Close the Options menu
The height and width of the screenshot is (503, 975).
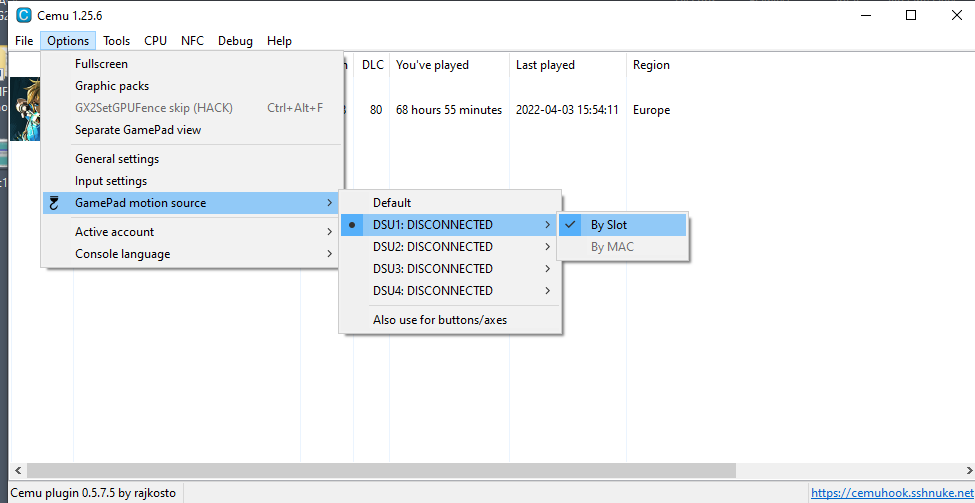coord(68,41)
